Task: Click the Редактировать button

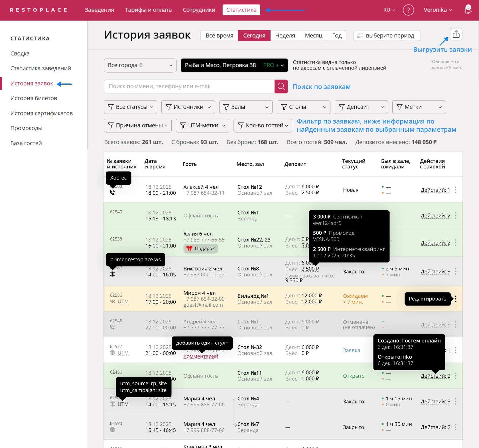Action: tap(427, 299)
